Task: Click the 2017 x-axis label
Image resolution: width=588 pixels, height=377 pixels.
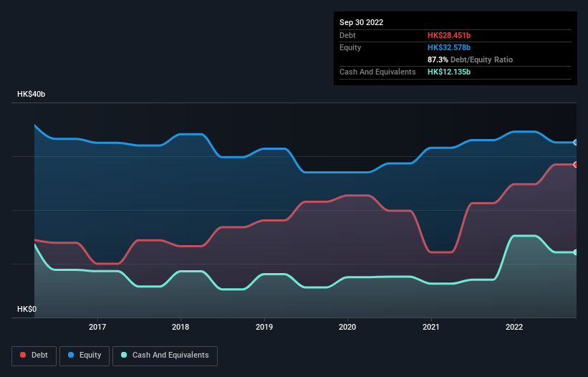Action: point(97,327)
